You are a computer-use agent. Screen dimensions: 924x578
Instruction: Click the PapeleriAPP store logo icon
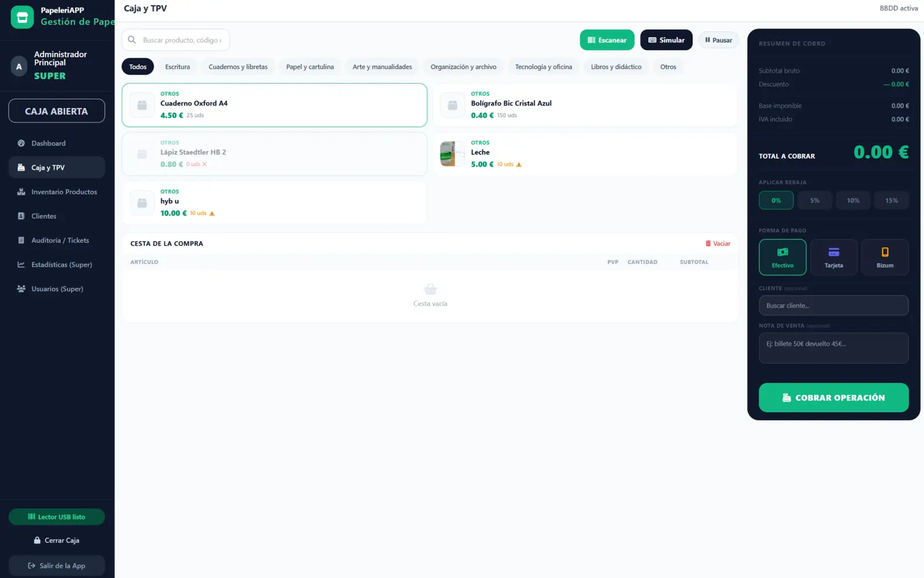(22, 17)
